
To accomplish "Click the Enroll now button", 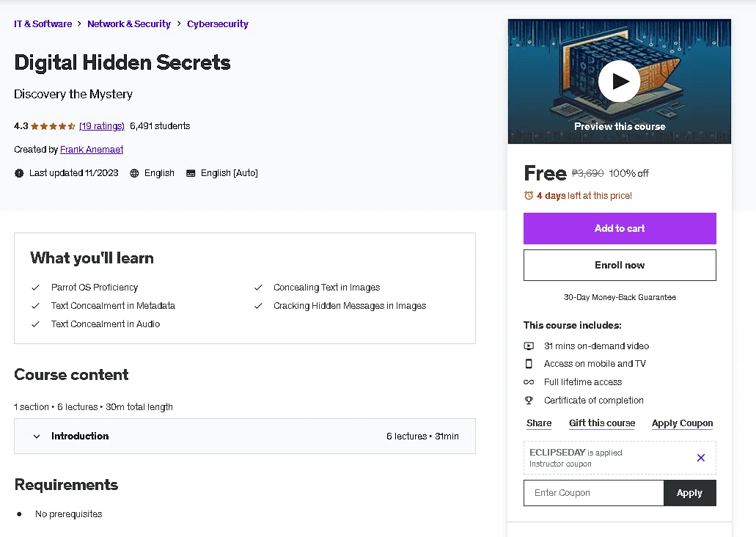I will pos(620,265).
